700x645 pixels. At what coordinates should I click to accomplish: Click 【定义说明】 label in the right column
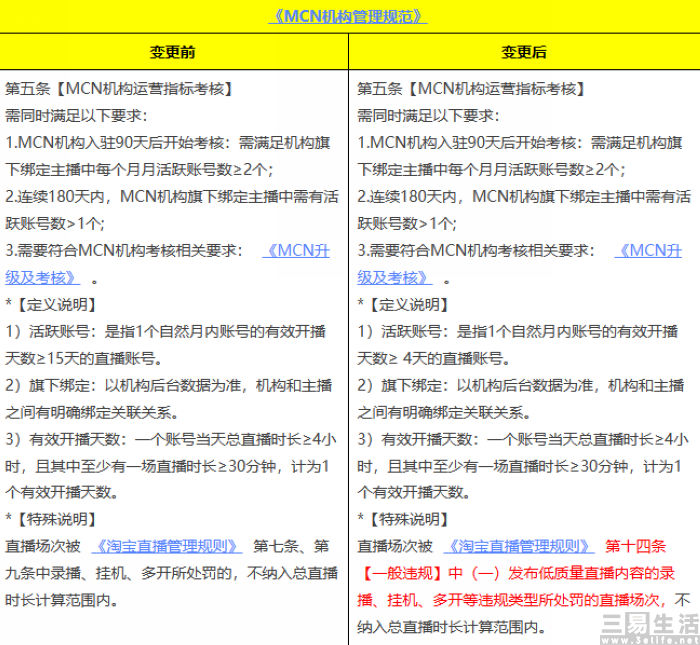[403, 304]
